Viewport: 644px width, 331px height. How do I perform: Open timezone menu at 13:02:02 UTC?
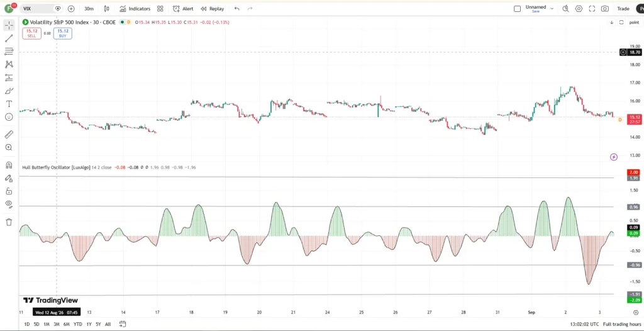[584, 324]
